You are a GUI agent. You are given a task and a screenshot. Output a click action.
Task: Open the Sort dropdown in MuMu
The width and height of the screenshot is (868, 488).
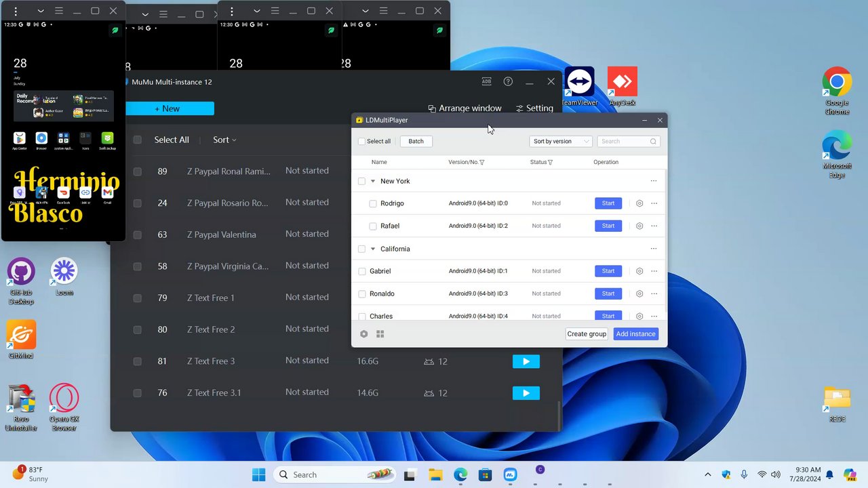[x=224, y=140]
